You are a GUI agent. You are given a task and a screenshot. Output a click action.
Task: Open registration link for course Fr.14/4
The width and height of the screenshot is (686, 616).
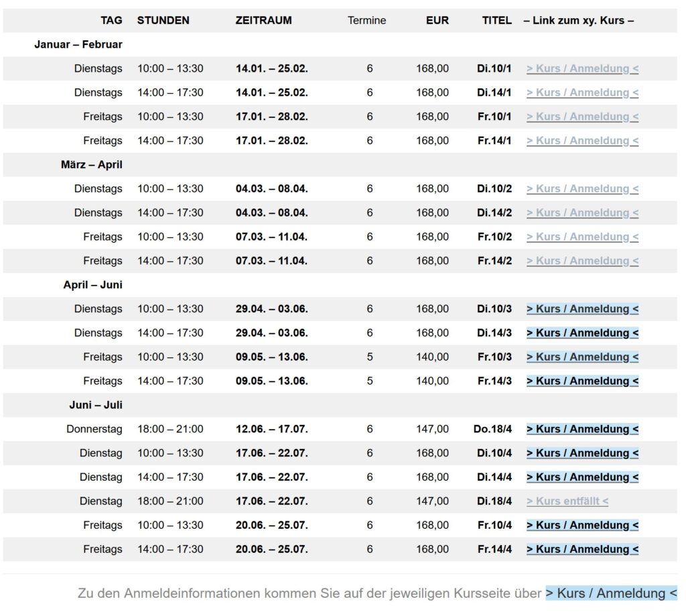tap(582, 550)
